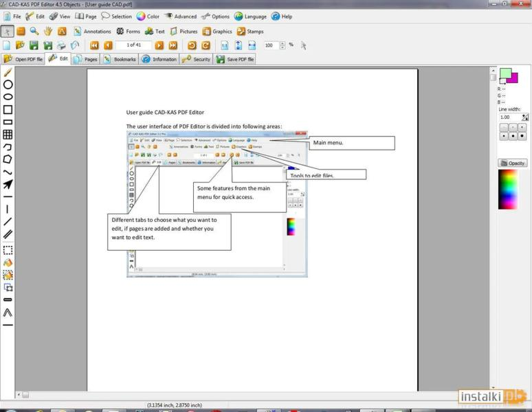Select the circle drawing tool
The width and height of the screenshot is (532, 412).
(x=8, y=84)
